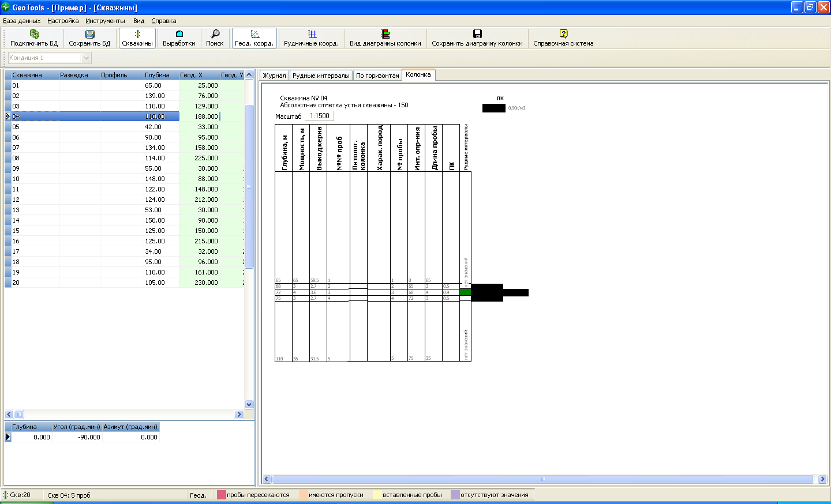This screenshot has width=831, height=504.
Task: Select well row 20
Action: coord(124,283)
